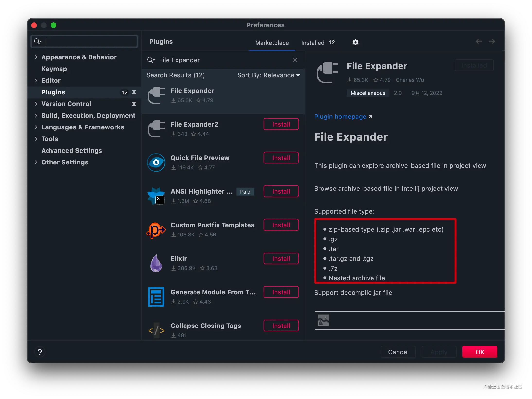The width and height of the screenshot is (532, 399).
Task: Install the Elixir plugin
Action: tap(281, 259)
